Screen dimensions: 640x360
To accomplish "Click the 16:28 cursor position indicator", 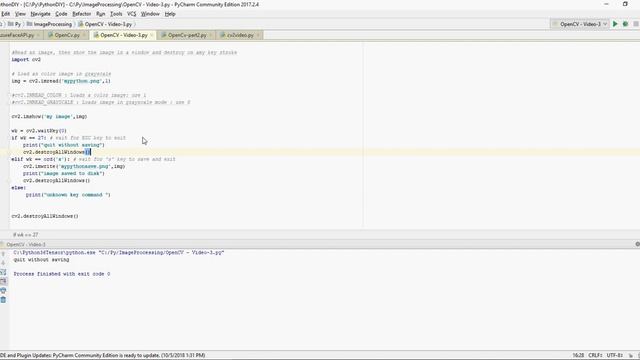I will 578,356.
